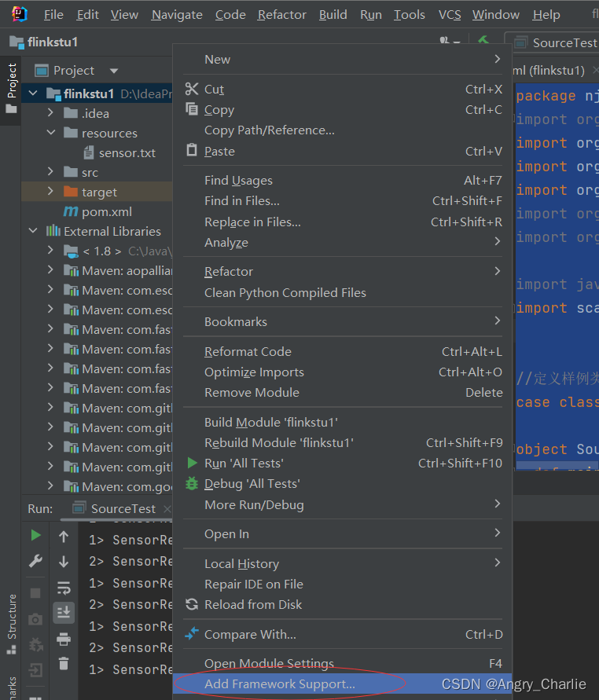
Task: Close the SourceTest run tab
Action: tap(167, 509)
